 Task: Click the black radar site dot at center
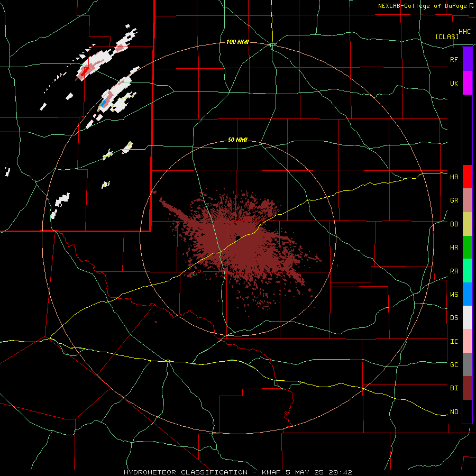[x=238, y=237]
